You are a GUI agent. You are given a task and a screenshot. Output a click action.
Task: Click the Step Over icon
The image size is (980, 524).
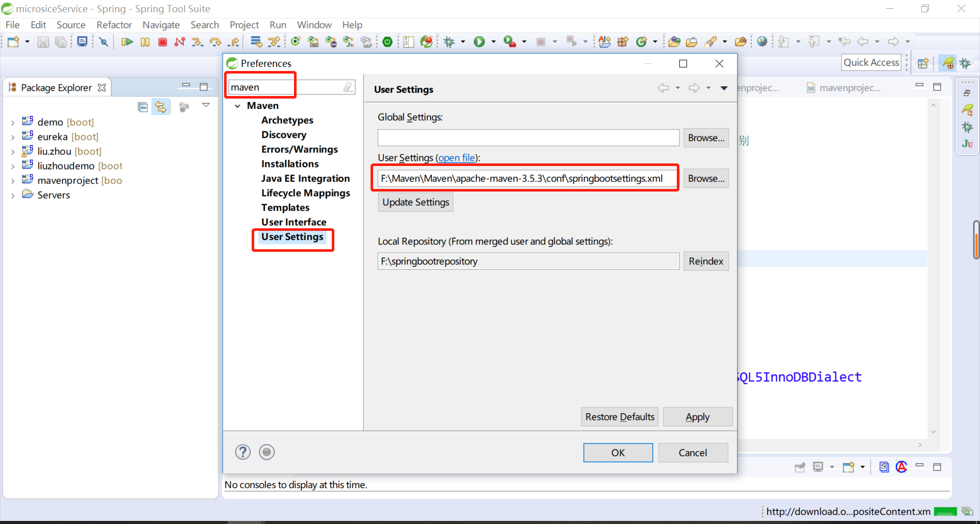[x=215, y=42]
